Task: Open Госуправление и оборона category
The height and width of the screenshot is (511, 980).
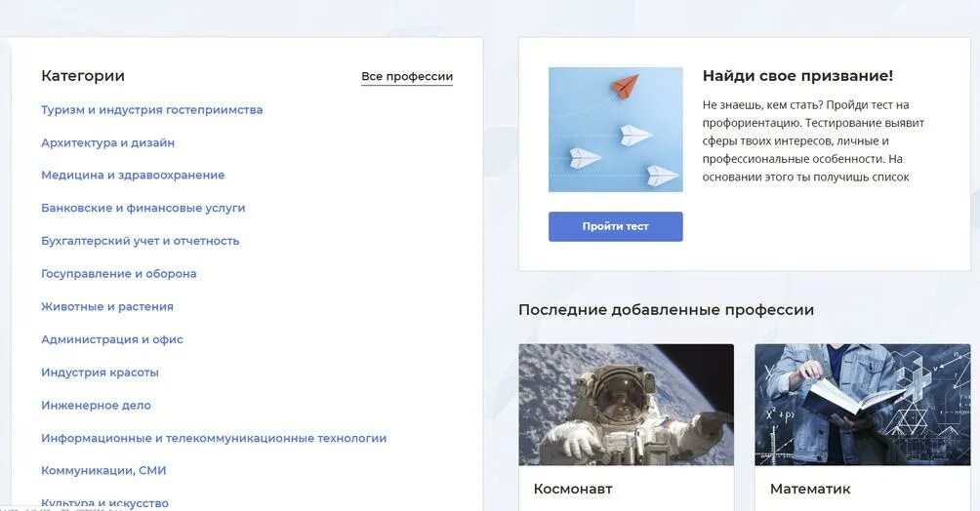Action: coord(119,274)
